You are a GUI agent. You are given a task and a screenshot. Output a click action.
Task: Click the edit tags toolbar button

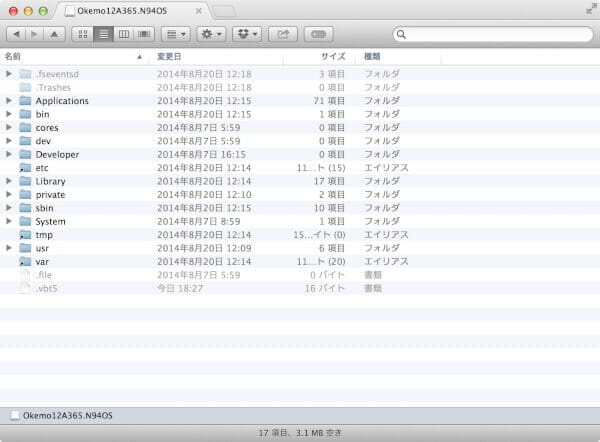tap(318, 34)
